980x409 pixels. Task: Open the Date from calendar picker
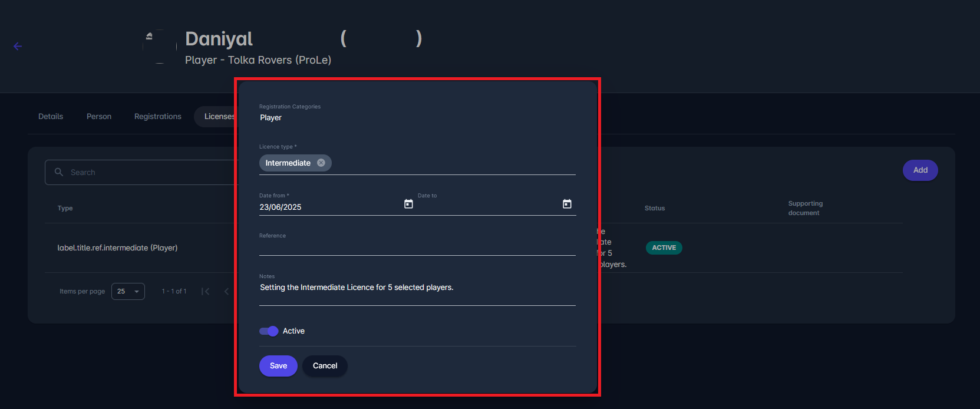[x=408, y=204]
